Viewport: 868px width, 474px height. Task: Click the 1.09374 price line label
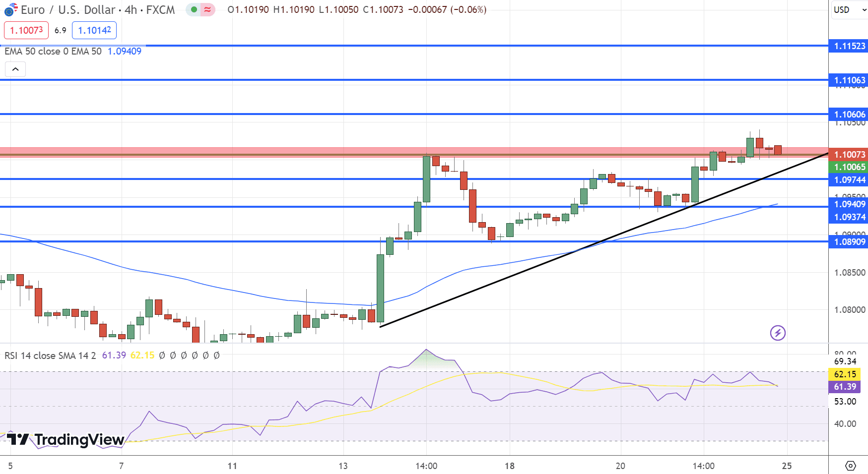click(x=849, y=217)
